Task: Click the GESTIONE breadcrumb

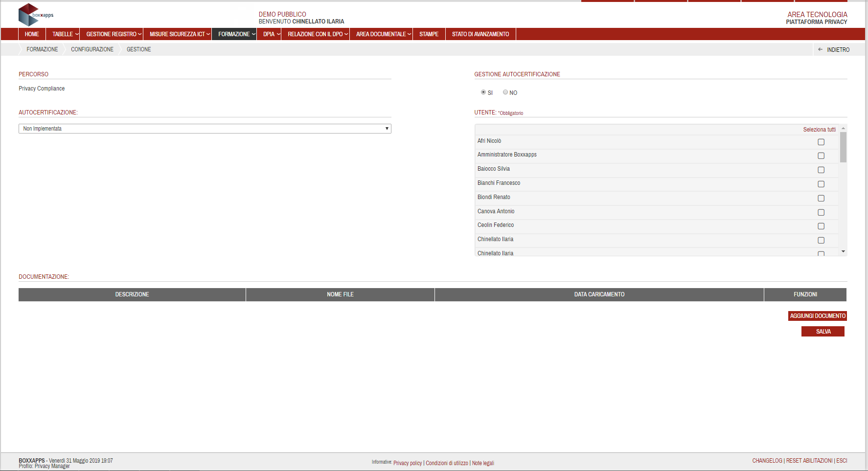Action: coord(139,49)
